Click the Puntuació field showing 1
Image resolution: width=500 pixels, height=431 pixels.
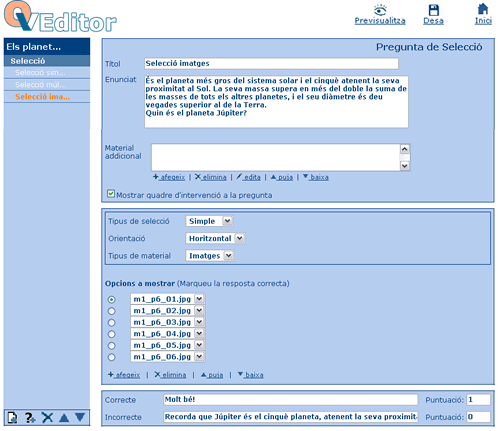[x=479, y=399]
